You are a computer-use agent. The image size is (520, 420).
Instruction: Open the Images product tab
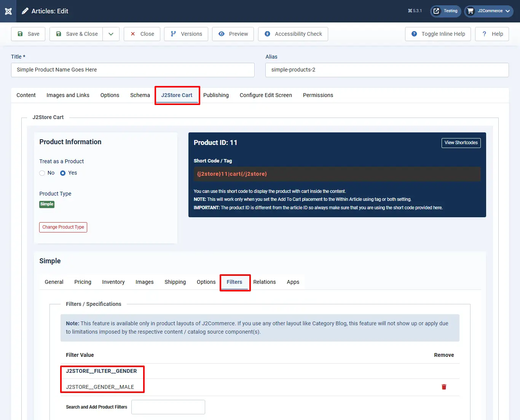145,282
